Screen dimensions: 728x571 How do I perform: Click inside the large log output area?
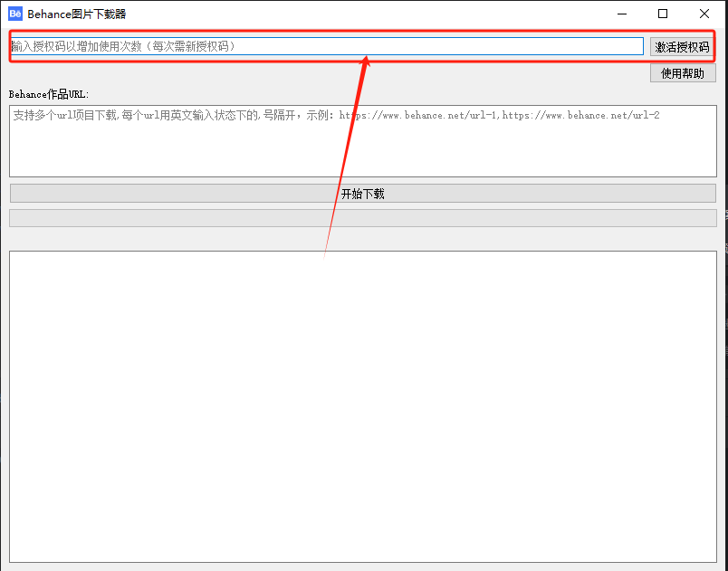click(362, 407)
